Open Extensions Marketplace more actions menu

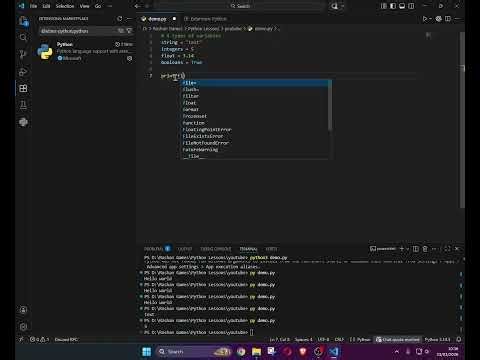pos(129,19)
